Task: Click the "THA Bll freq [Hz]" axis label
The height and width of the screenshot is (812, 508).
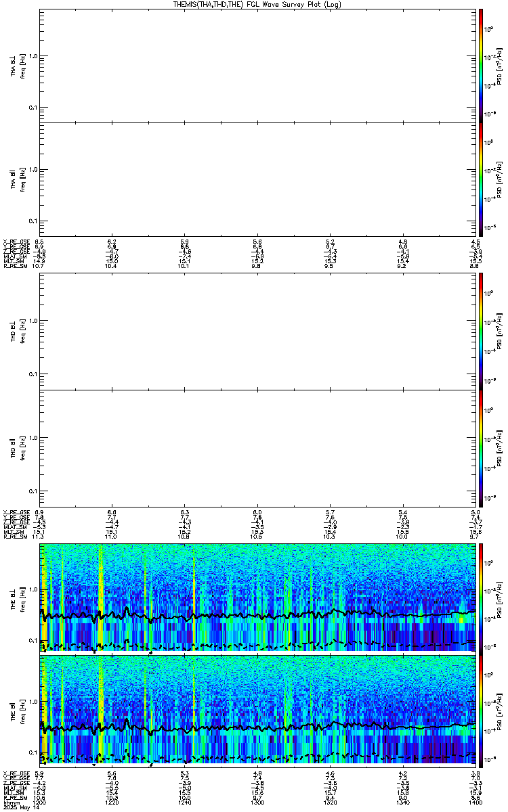Action: click(x=18, y=181)
